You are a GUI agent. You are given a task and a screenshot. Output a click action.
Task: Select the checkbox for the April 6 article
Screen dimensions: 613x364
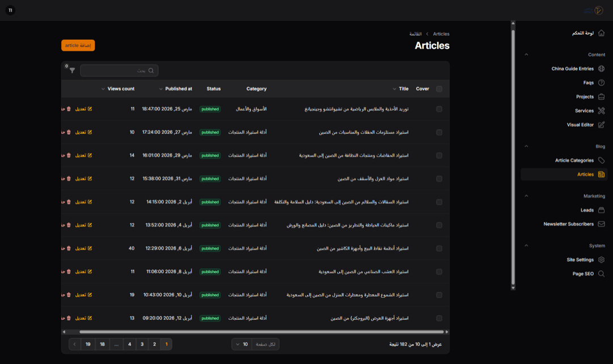pos(439,248)
